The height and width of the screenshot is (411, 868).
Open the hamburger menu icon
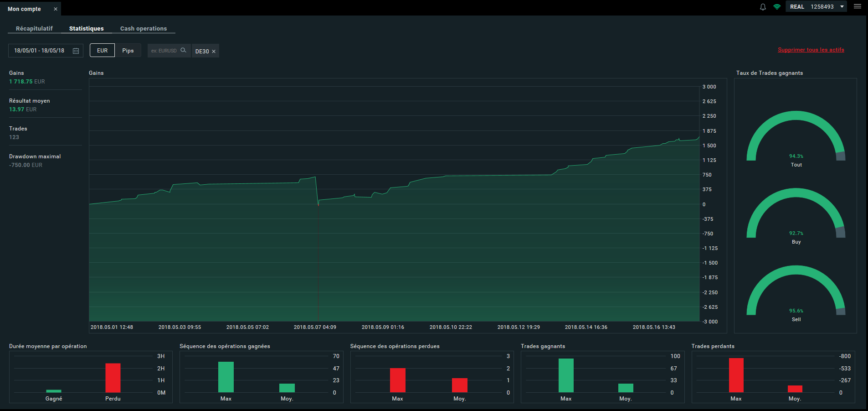(x=857, y=6)
